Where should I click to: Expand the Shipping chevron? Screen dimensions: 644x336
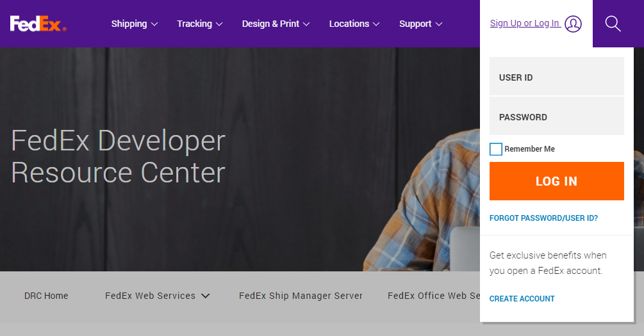[x=154, y=24]
